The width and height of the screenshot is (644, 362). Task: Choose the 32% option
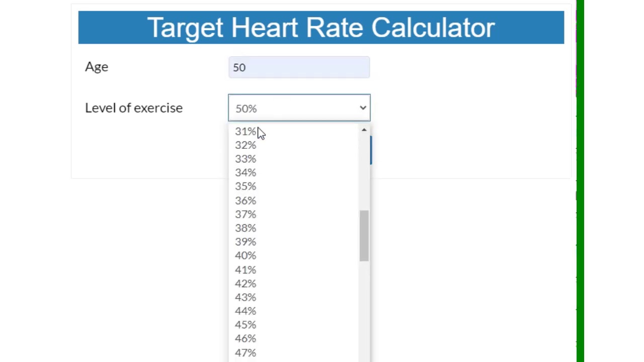click(246, 145)
